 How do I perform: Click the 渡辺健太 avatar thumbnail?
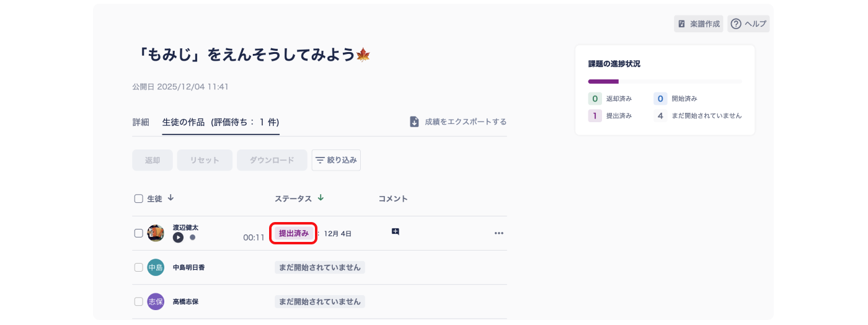pyautogui.click(x=156, y=233)
